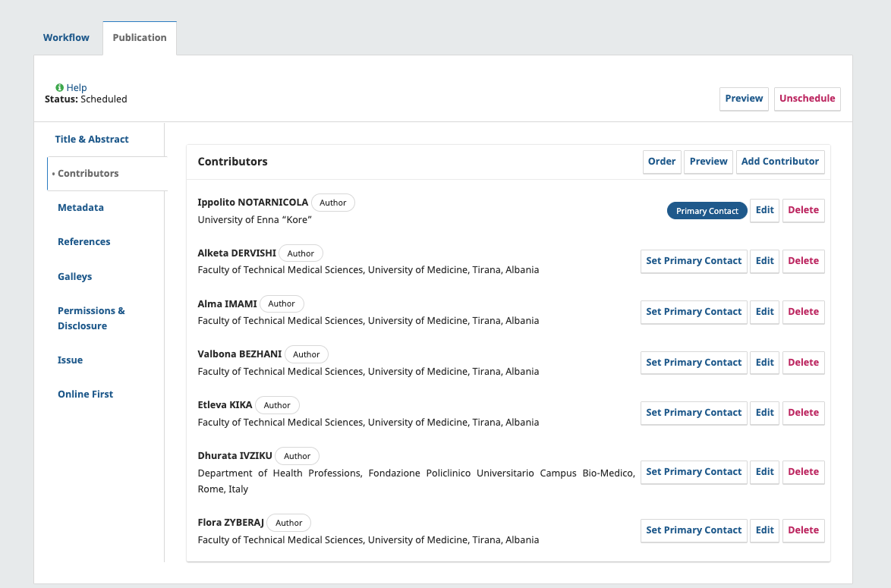The image size is (891, 588).
Task: Select the Issue side tab
Action: [x=70, y=360]
